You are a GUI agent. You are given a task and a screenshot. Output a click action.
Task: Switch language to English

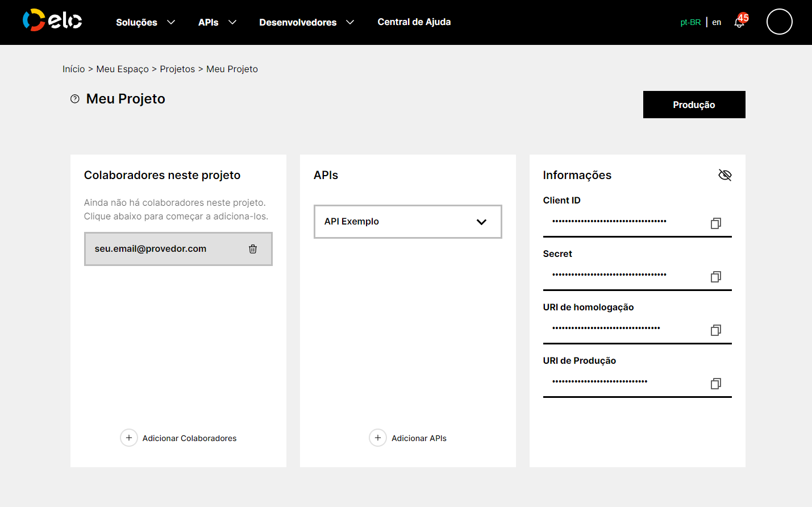pyautogui.click(x=716, y=22)
